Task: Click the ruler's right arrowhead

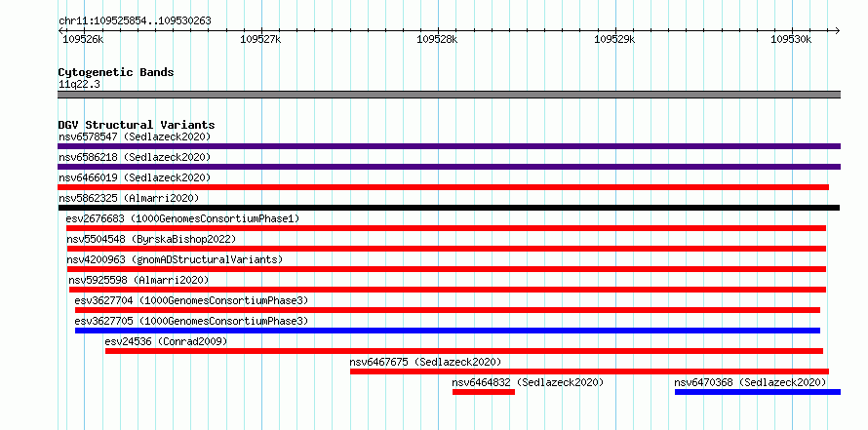Action: (x=837, y=30)
